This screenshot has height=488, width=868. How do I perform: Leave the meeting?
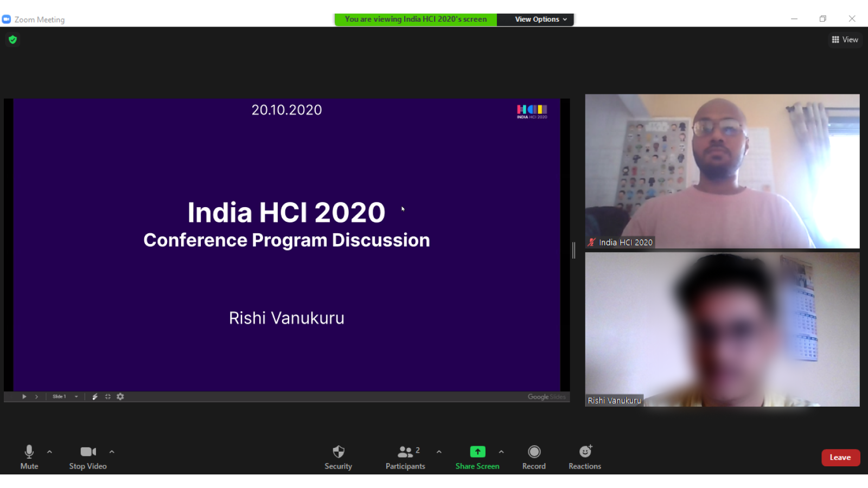(840, 458)
